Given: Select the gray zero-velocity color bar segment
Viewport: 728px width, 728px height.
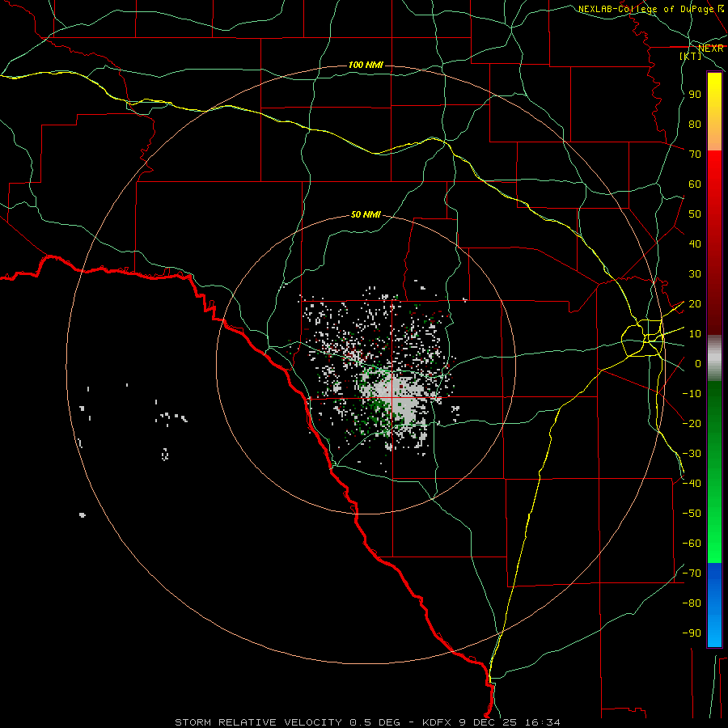Looking at the screenshot, I should [x=714, y=358].
